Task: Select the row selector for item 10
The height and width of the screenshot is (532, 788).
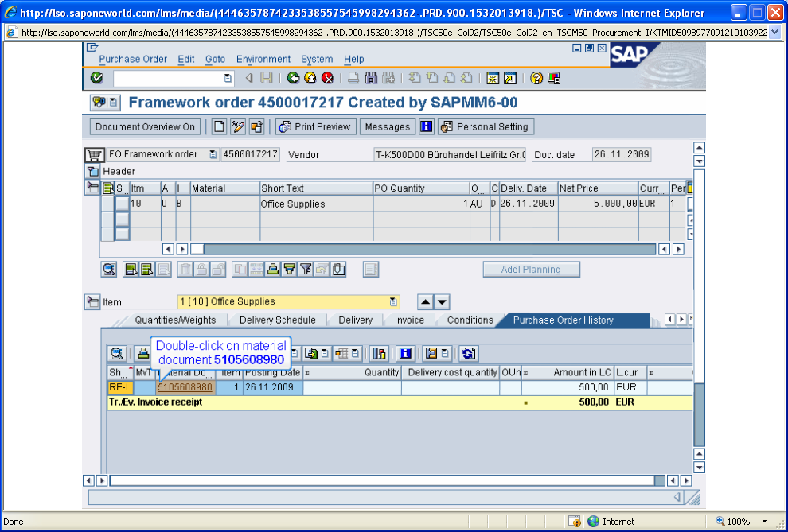Action: [x=107, y=204]
